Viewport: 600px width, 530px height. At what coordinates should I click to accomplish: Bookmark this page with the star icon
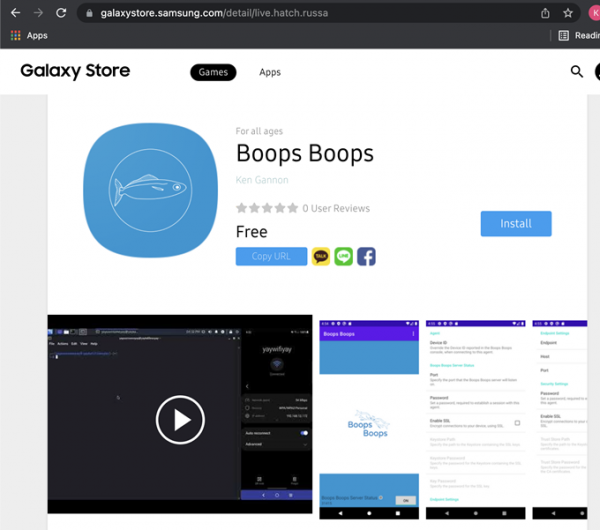pos(568,13)
